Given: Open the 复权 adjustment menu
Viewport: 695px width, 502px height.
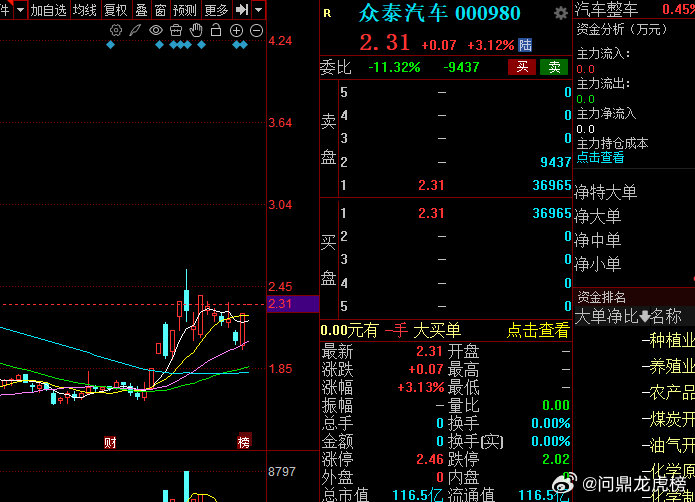Looking at the screenshot, I should [115, 9].
